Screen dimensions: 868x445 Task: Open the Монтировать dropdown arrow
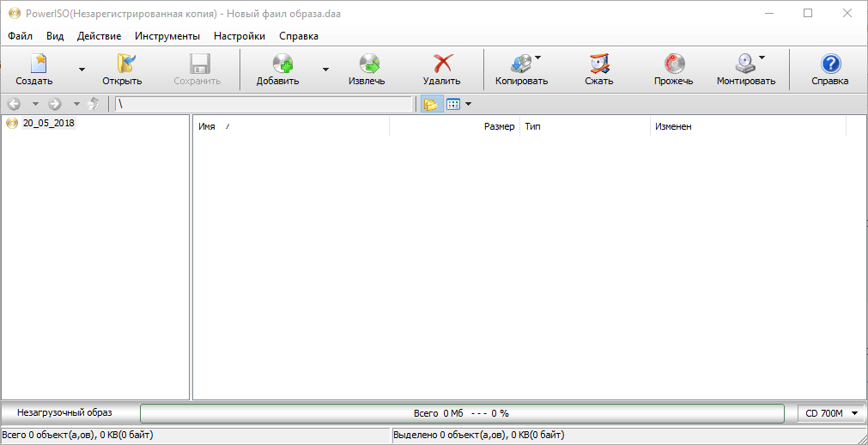coord(762,57)
